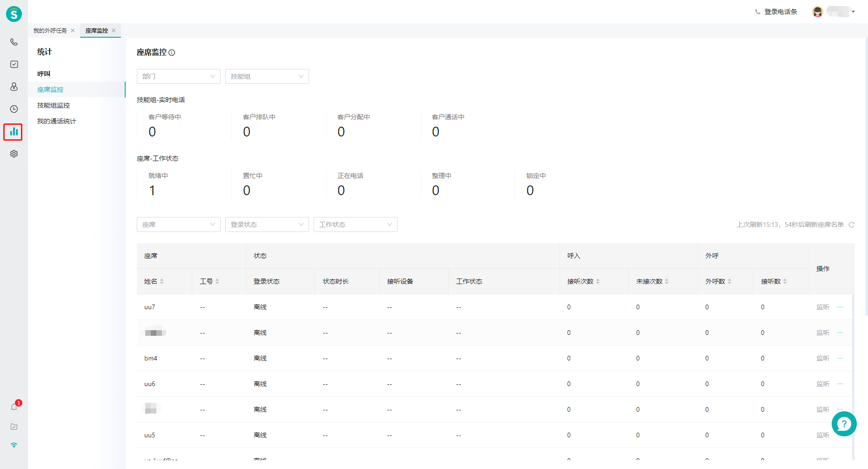Click the 客户通话中 count
The image size is (868, 469).
[x=436, y=132]
